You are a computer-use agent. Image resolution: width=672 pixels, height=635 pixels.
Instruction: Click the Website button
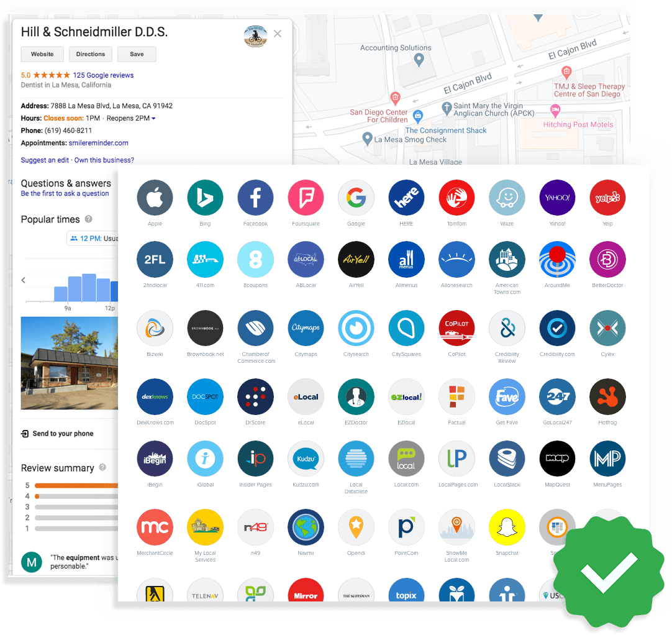pyautogui.click(x=42, y=54)
